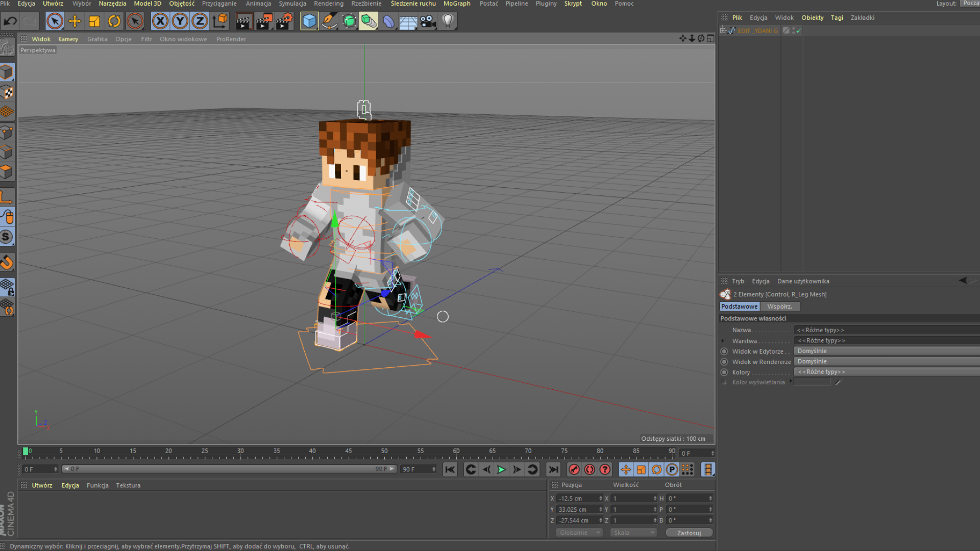Set rotation H value to zero field
This screenshot has width=980, height=551.
tap(687, 498)
